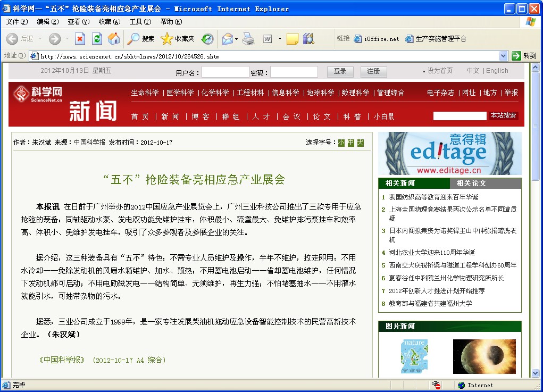Refresh the current page
Image resolution: width=543 pixels, height=392 pixels.
97,39
